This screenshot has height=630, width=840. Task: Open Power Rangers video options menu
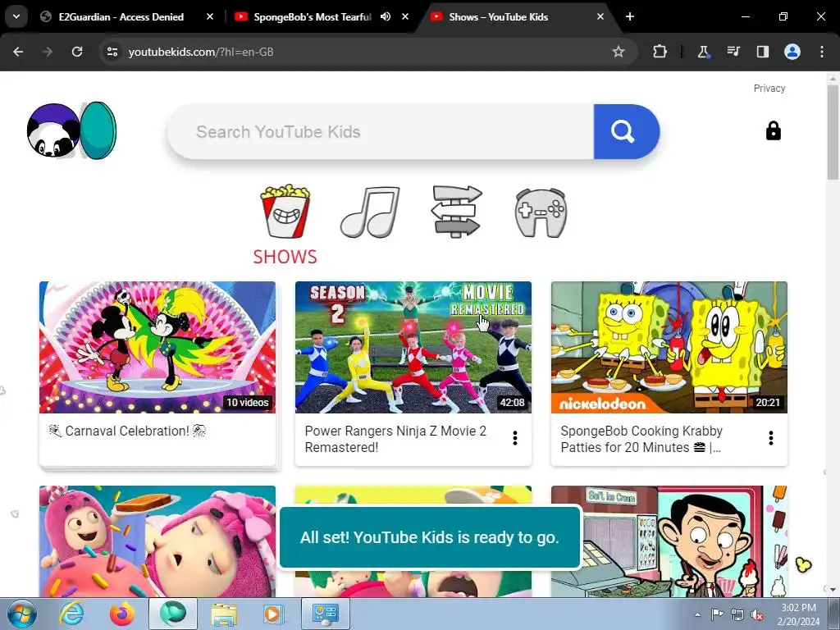click(x=515, y=438)
